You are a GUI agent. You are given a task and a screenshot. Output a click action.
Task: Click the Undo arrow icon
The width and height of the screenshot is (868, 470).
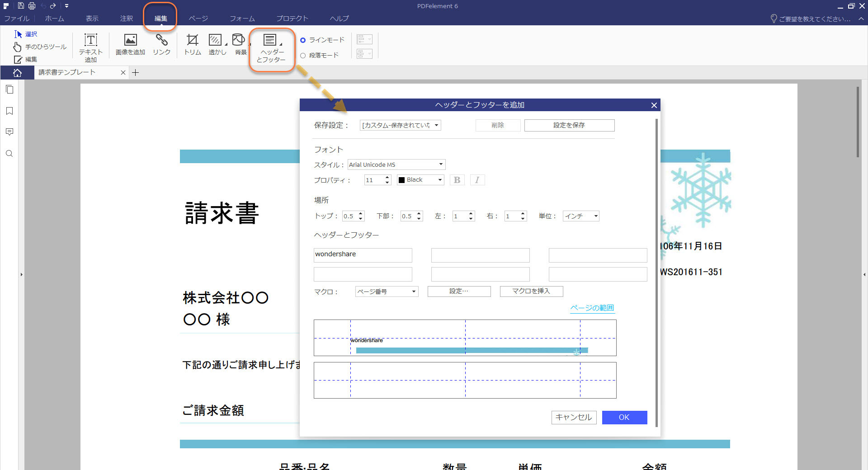43,6
